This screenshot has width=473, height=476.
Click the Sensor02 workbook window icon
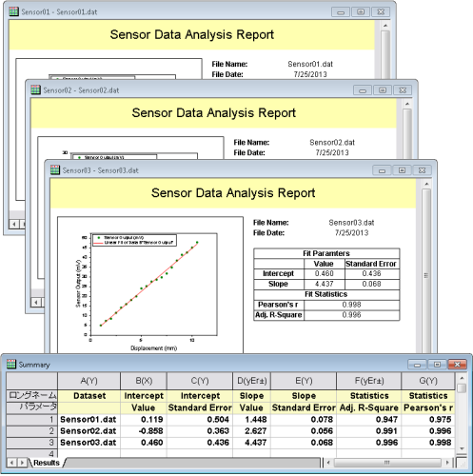tap(35, 89)
